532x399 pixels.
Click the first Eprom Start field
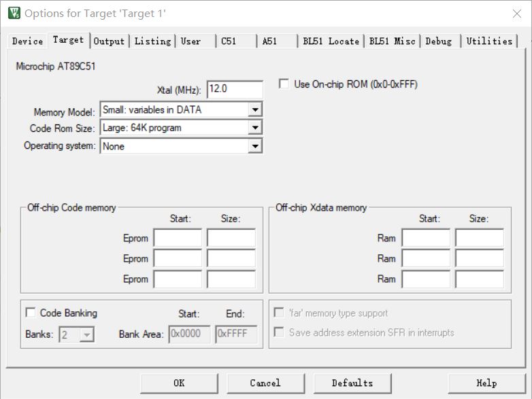178,238
